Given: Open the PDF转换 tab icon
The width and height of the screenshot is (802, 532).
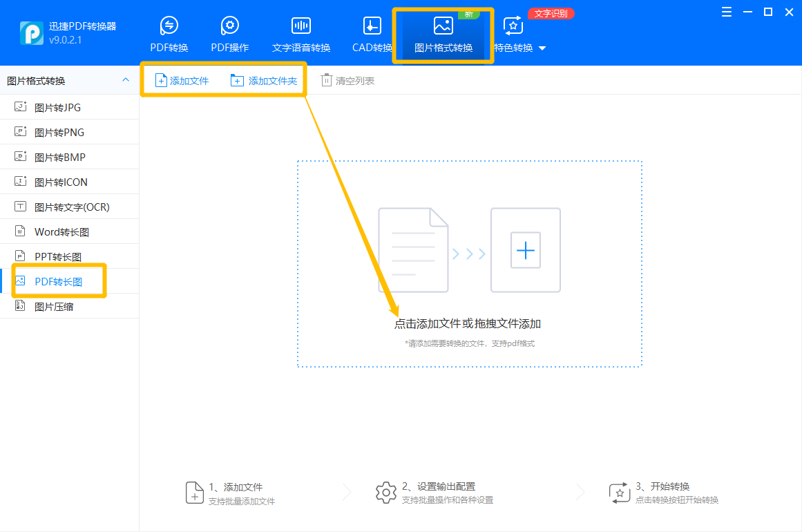Looking at the screenshot, I should (x=169, y=25).
